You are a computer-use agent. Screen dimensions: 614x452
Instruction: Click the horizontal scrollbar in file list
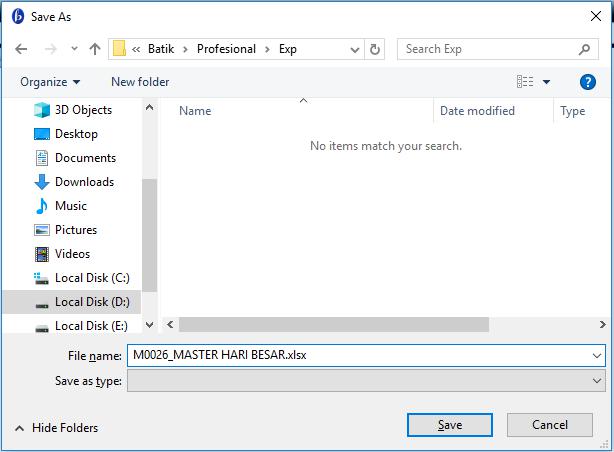click(x=334, y=325)
